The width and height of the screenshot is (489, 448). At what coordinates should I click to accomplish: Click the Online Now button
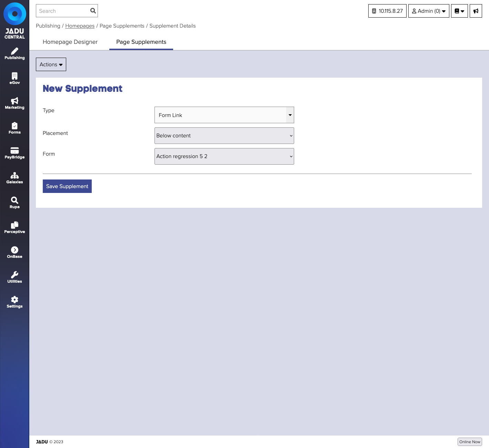470,442
